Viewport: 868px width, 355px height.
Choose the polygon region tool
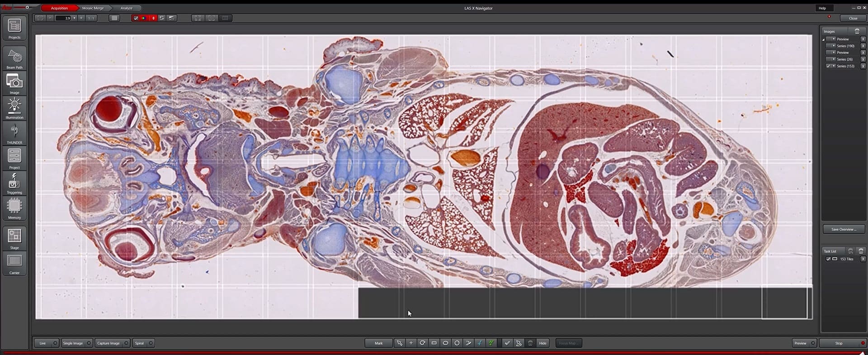[x=422, y=343]
